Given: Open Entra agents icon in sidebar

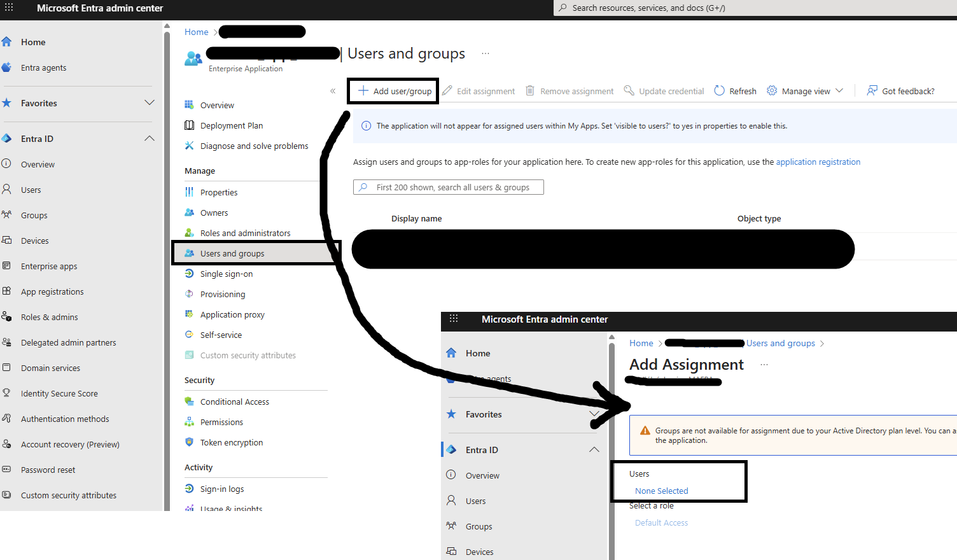Looking at the screenshot, I should 6,67.
